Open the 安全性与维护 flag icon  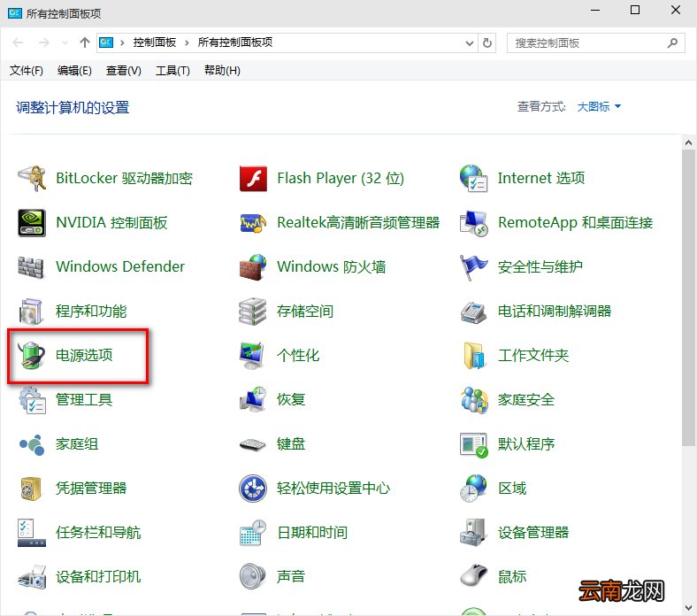coord(474,267)
